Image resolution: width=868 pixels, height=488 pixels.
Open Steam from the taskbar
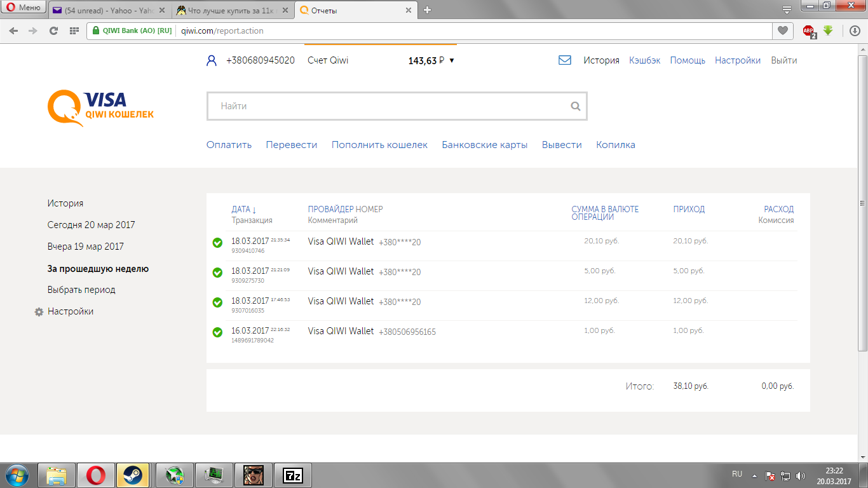(x=133, y=475)
